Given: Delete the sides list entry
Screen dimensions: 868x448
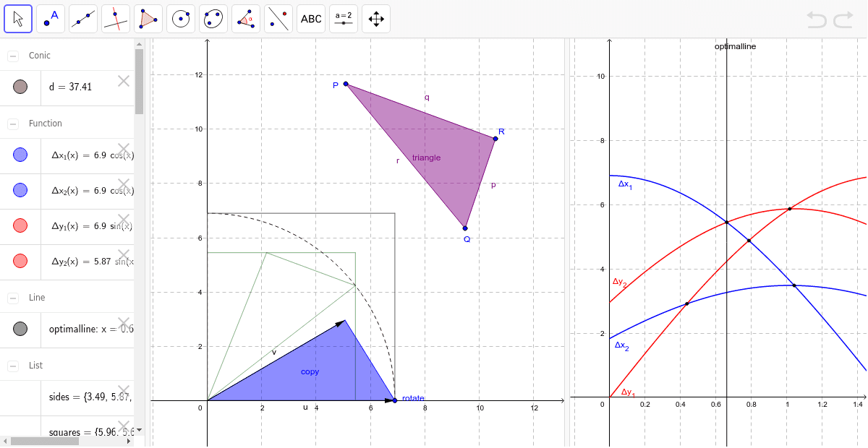Looking at the screenshot, I should [124, 391].
